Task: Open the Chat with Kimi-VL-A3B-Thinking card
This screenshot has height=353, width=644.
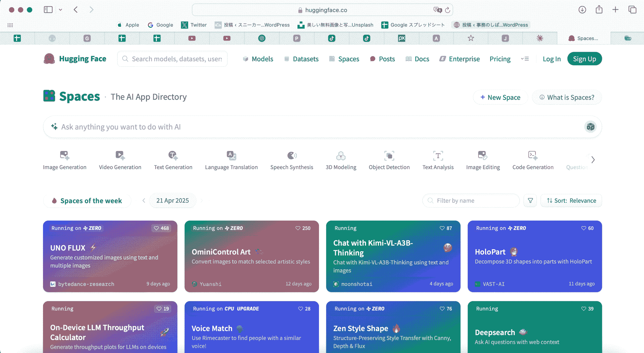Action: [x=393, y=256]
